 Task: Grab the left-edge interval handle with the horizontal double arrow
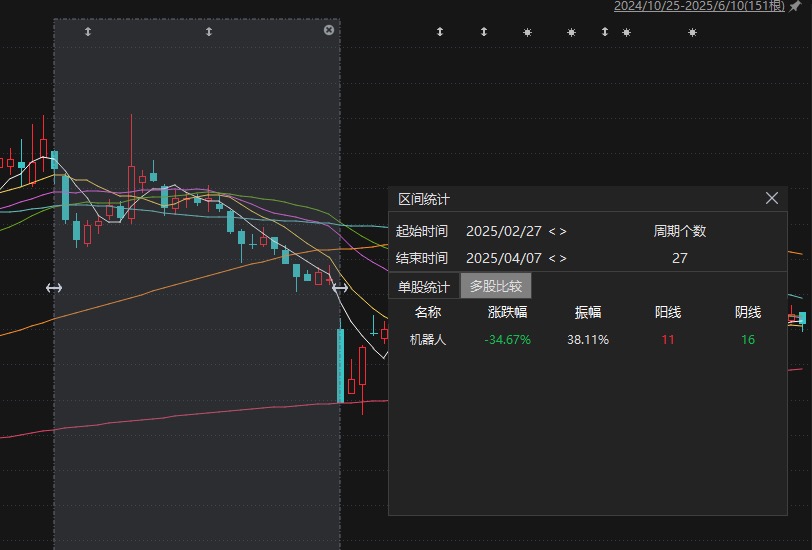(x=54, y=288)
